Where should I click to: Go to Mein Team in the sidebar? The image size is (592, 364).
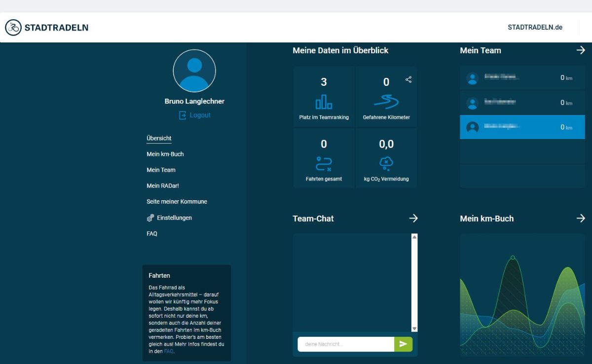pyautogui.click(x=161, y=170)
